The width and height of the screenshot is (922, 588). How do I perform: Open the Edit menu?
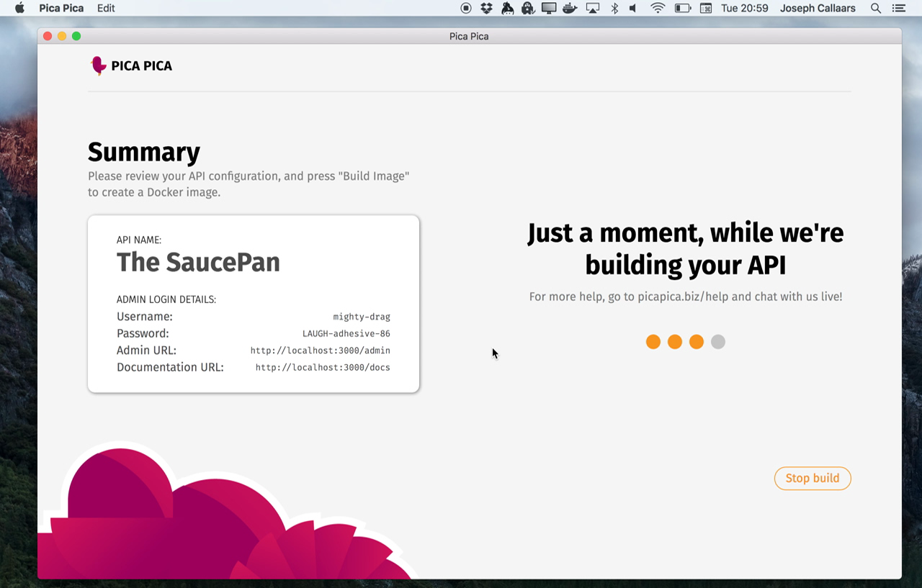click(x=106, y=9)
